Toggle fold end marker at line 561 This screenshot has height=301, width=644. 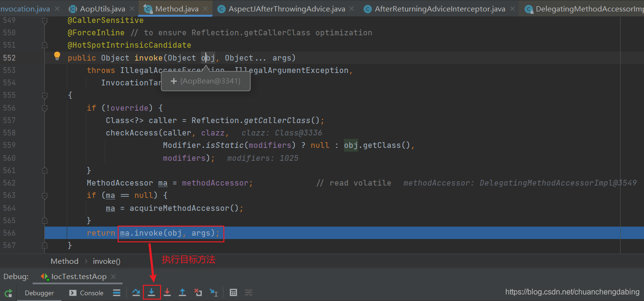[45, 170]
